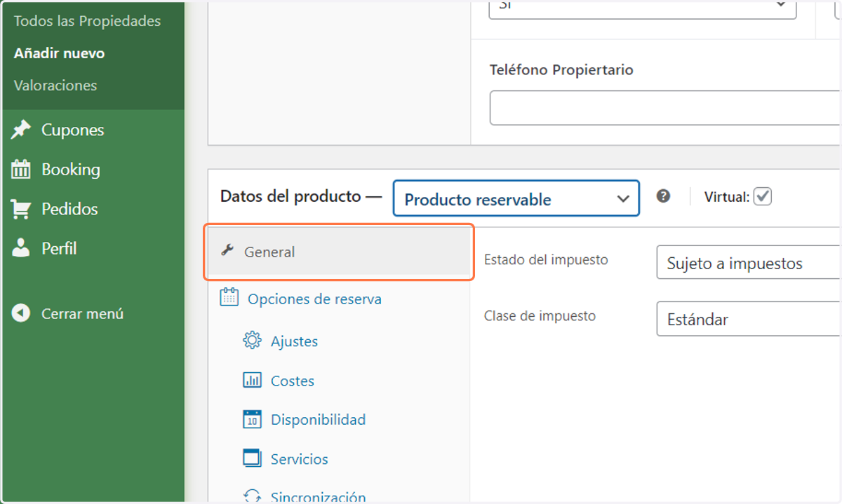Click the Clase de impuesto label
This screenshot has width=842, height=504.
[x=540, y=316]
